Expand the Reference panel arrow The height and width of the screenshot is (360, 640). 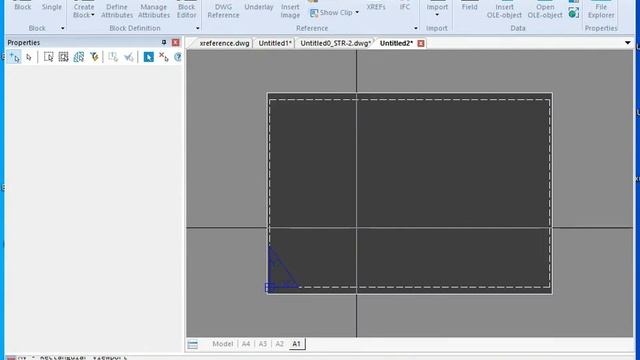click(x=416, y=28)
